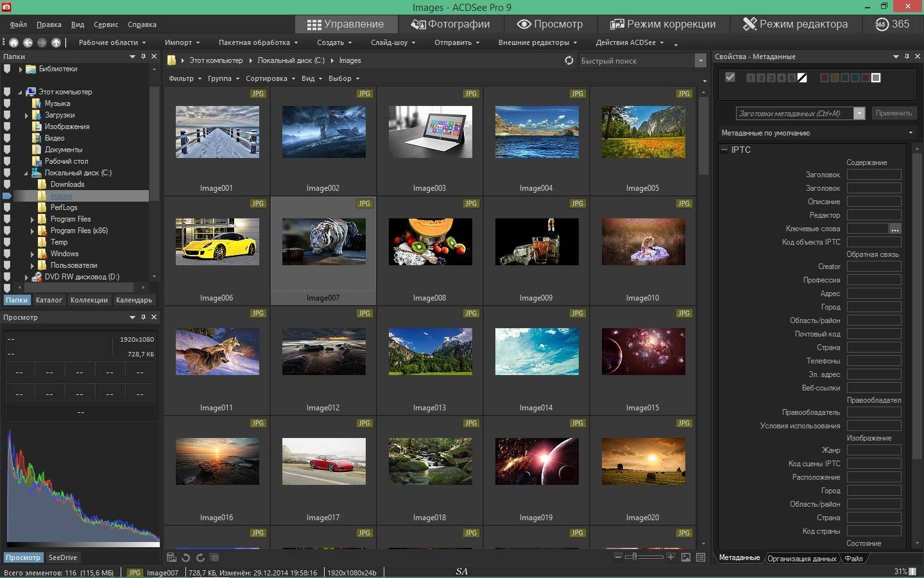
Task: Open the Заготовки метаданных combo box arrow
Action: [859, 113]
